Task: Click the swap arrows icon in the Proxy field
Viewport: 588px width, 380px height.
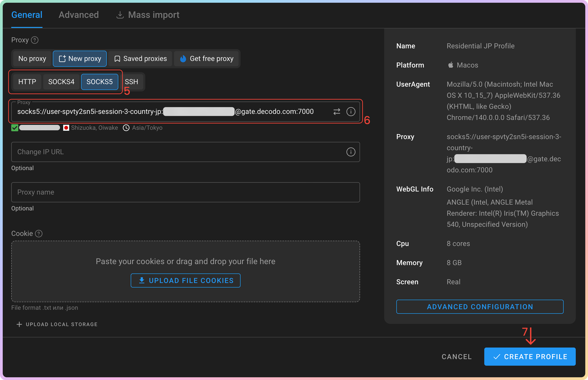Action: click(337, 112)
